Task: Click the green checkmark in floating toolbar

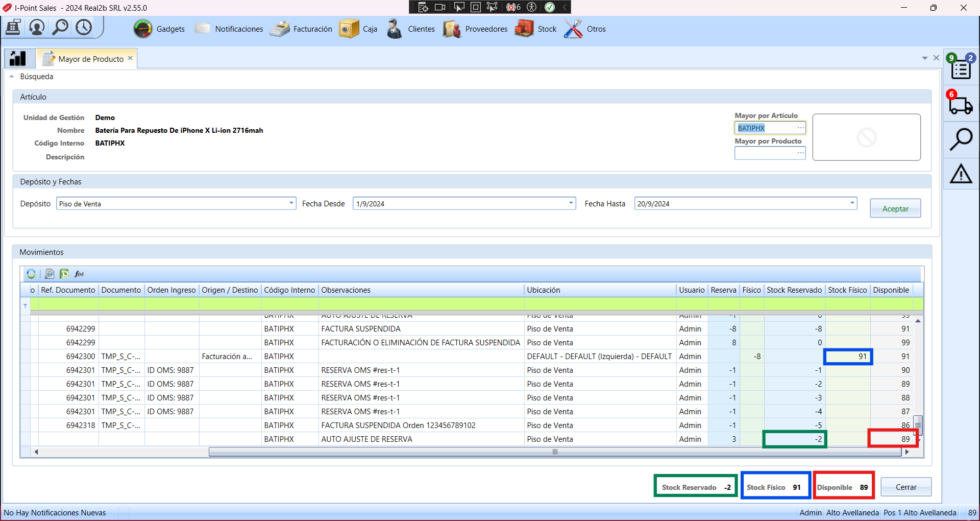Action: [550, 7]
